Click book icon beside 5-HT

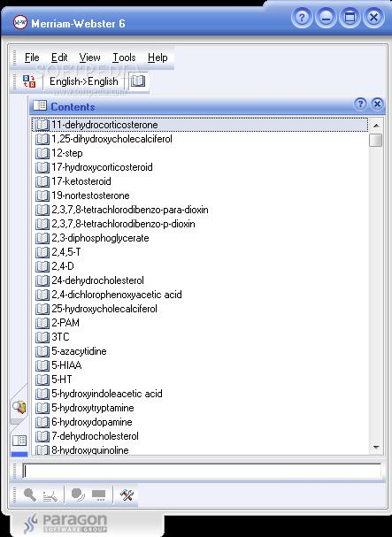[42, 380]
